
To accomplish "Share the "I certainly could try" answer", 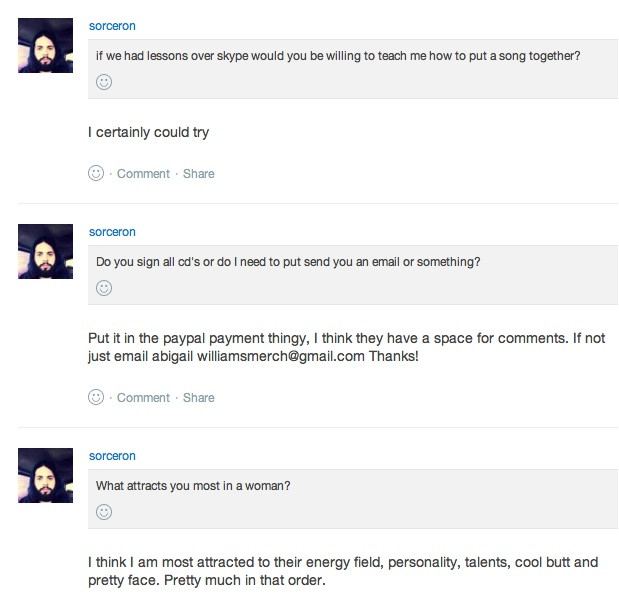I will pyautogui.click(x=199, y=174).
